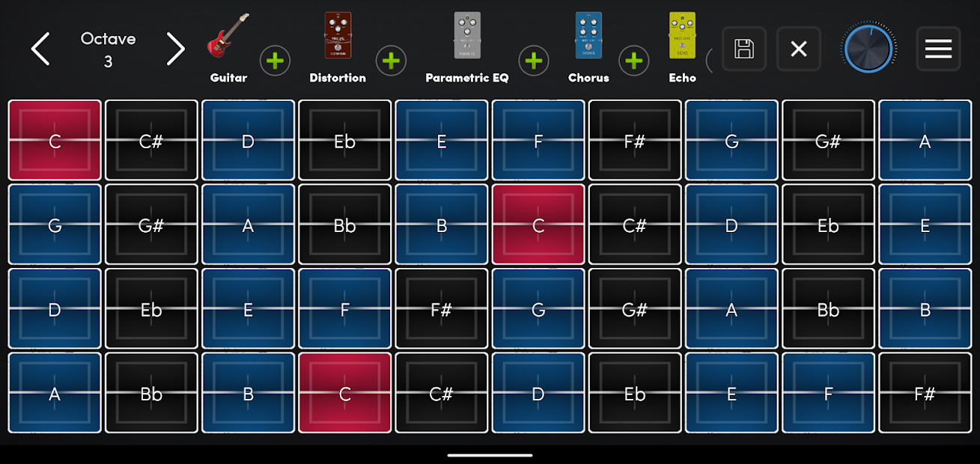Tap the Octave 3 label
Screen dimensions: 980x464
click(x=108, y=49)
